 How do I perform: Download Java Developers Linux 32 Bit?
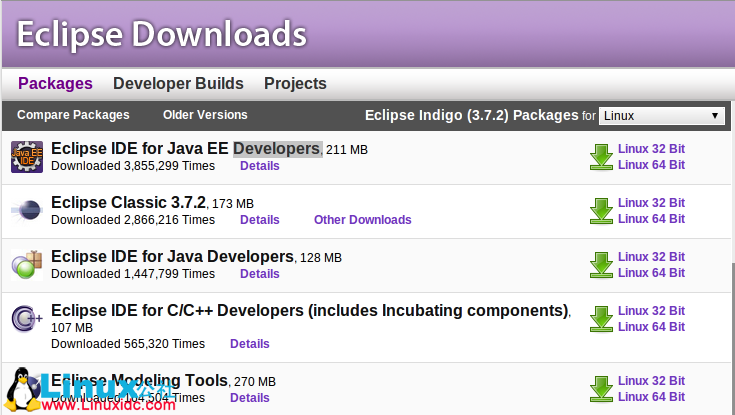[x=651, y=257]
